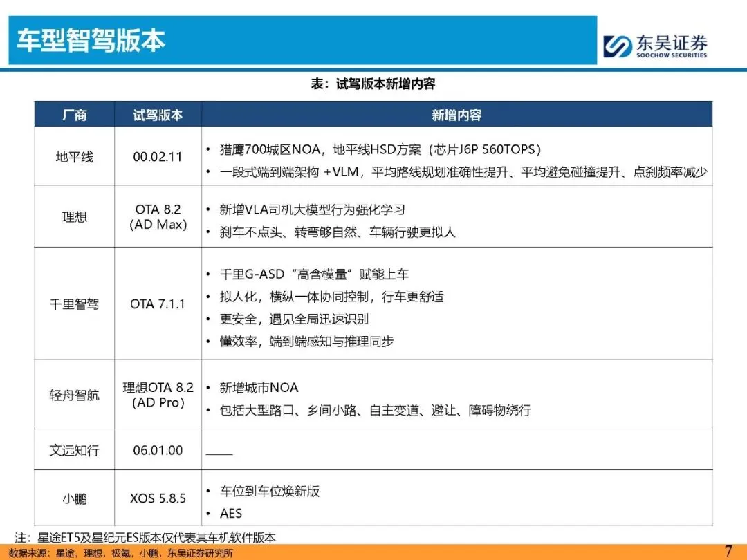Select the 地平线 vendor cell

point(74,157)
